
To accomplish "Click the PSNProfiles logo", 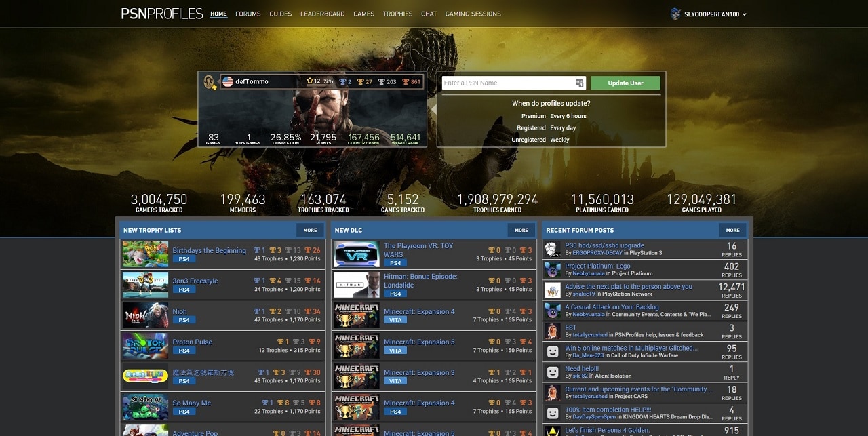I will (161, 13).
